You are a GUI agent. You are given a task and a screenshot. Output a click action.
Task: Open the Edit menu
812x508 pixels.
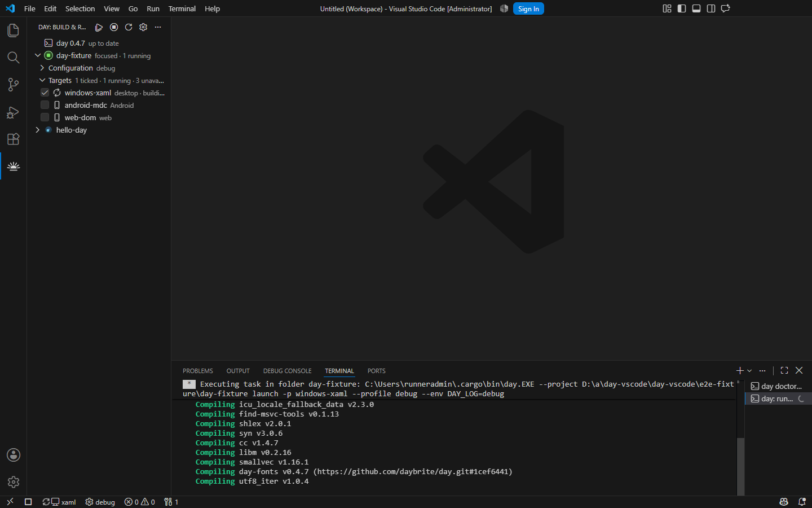point(50,8)
